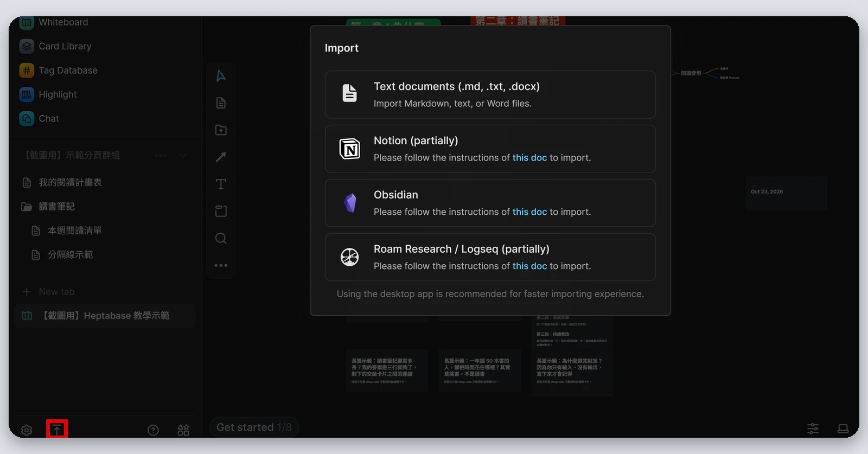
Task: Click the laptop icon at bottom right
Action: click(843, 429)
